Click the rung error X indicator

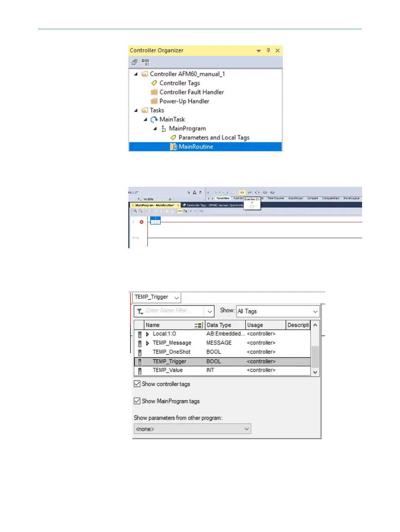[141, 222]
